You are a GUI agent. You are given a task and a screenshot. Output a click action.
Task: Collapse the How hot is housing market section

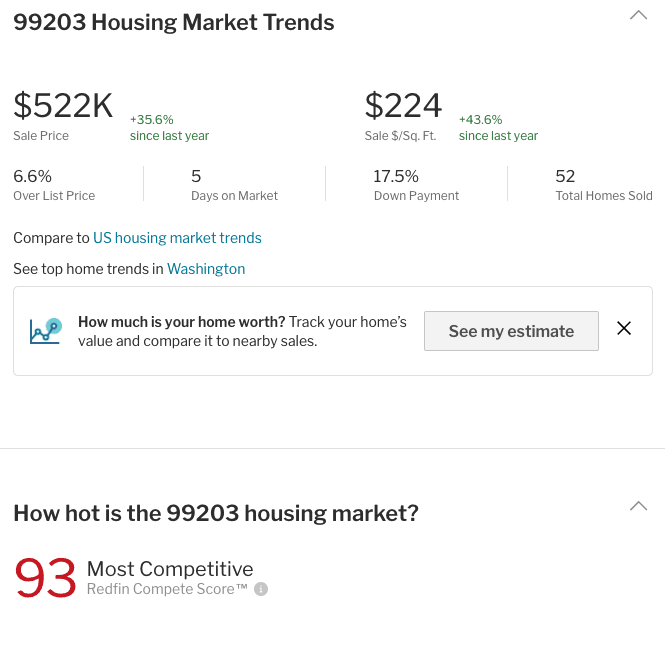click(x=638, y=506)
